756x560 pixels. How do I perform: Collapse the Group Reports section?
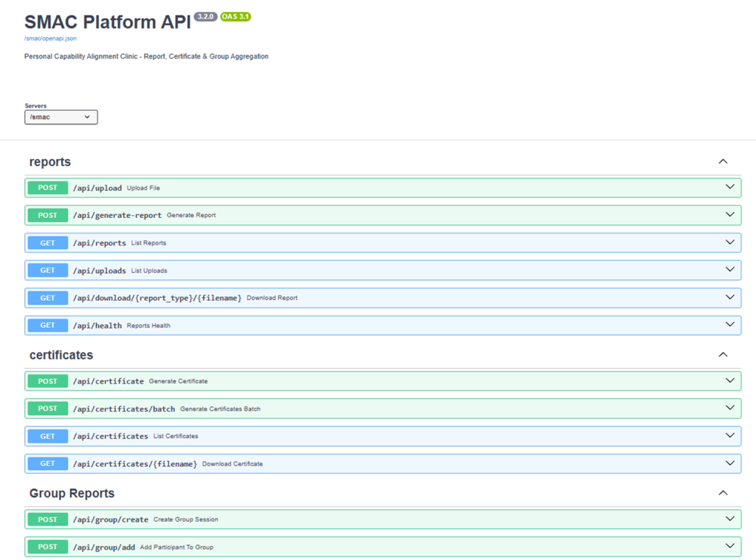point(723,493)
